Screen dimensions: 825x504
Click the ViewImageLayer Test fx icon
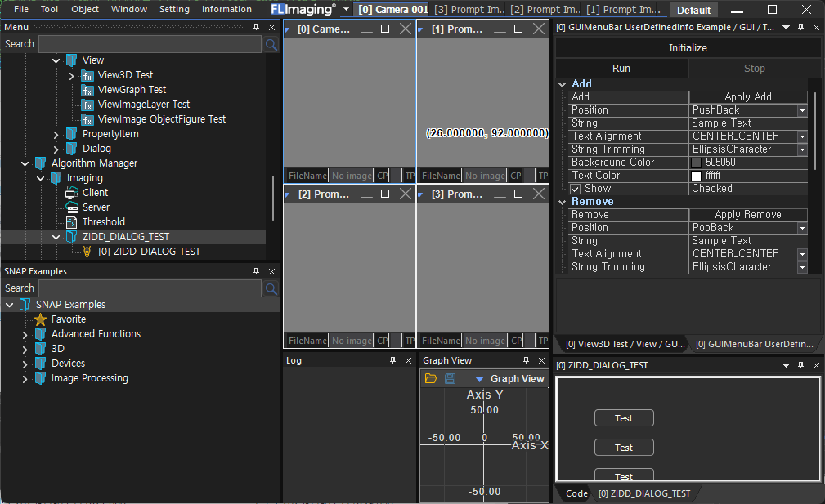(x=87, y=105)
